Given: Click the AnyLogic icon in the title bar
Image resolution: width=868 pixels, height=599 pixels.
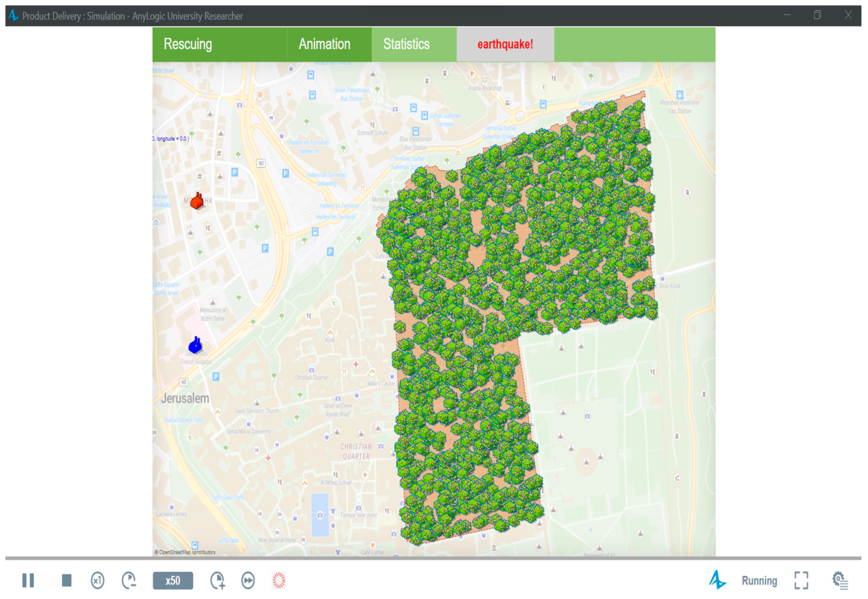Looking at the screenshot, I should pos(13,16).
